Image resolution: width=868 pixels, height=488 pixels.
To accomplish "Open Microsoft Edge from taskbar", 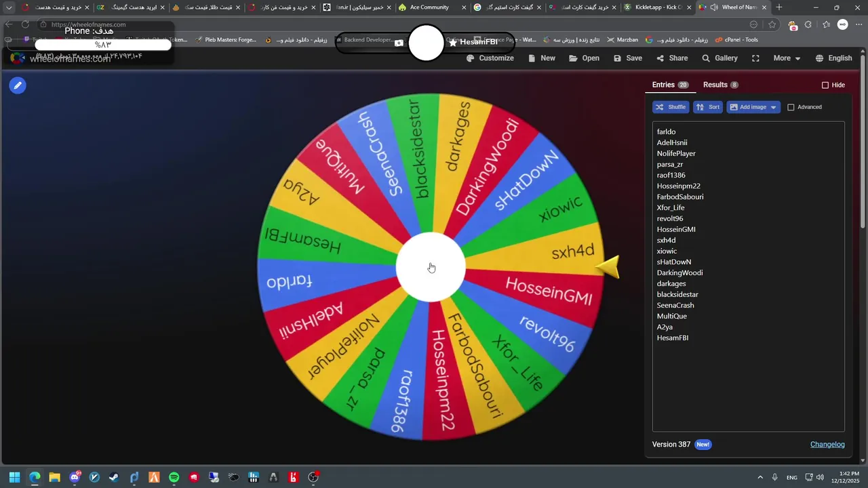I will pyautogui.click(x=35, y=477).
